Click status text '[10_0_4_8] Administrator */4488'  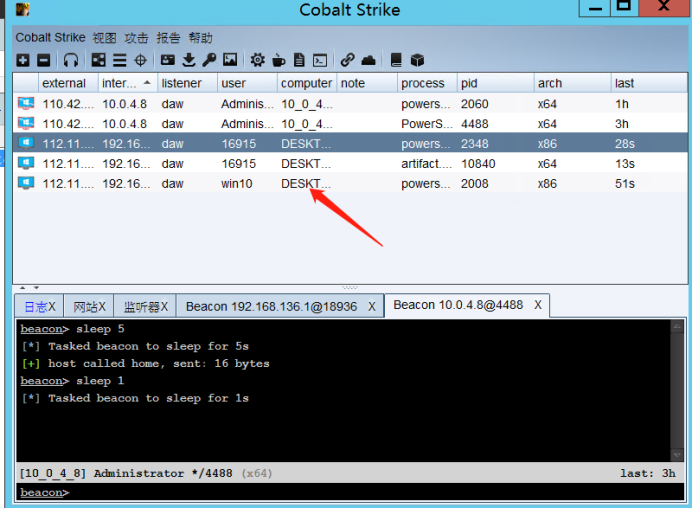click(126, 473)
